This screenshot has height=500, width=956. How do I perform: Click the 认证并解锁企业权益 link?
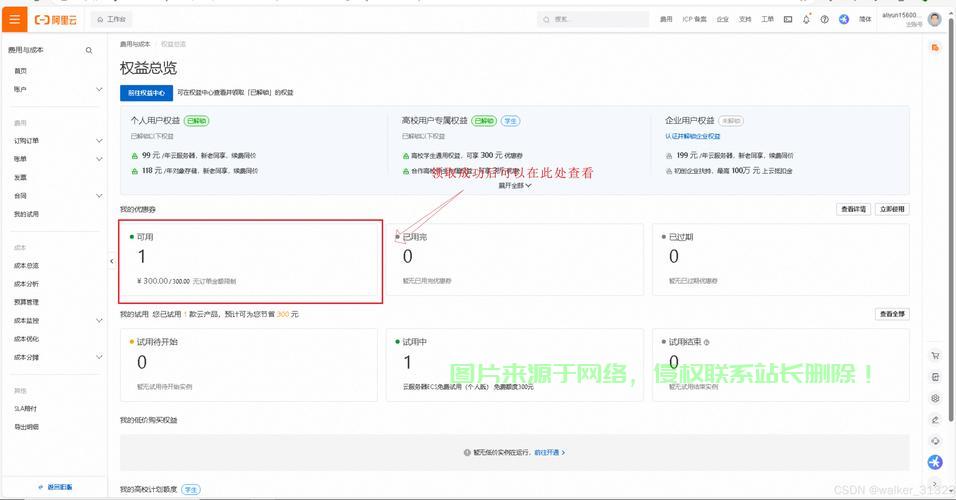[693, 137]
